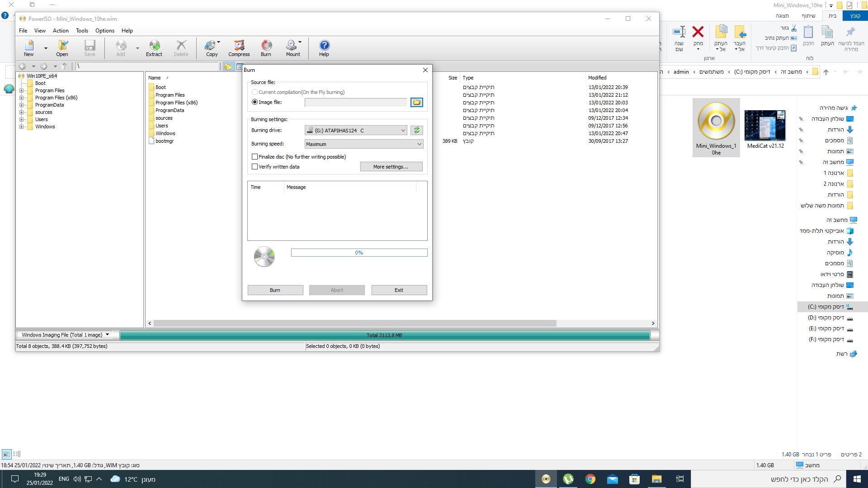Open the Action menu
This screenshot has width=868, height=488.
pos(61,31)
